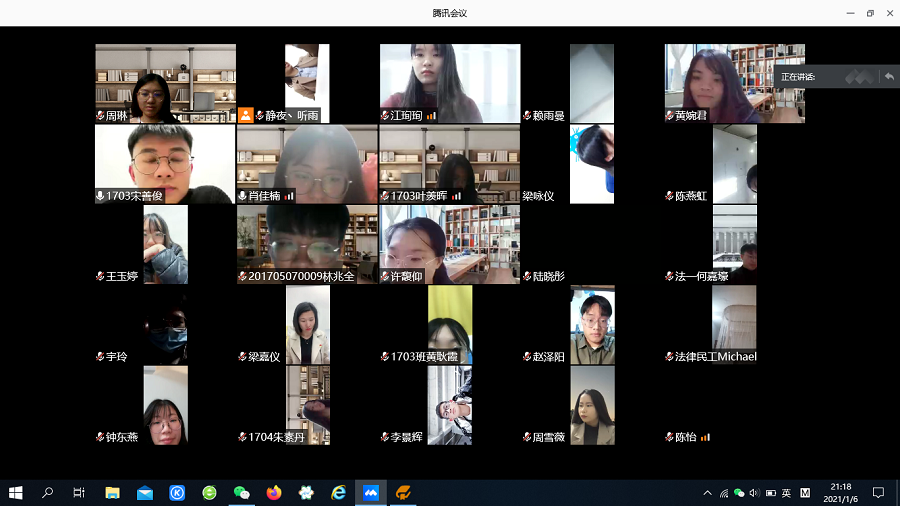Open the Windows Start menu
This screenshot has height=506, width=900.
[16, 492]
